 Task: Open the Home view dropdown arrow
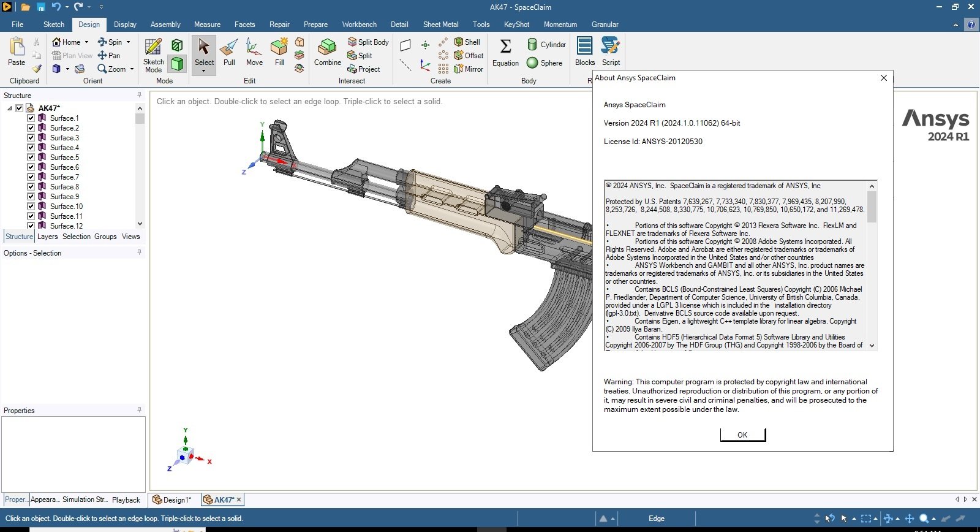(86, 42)
